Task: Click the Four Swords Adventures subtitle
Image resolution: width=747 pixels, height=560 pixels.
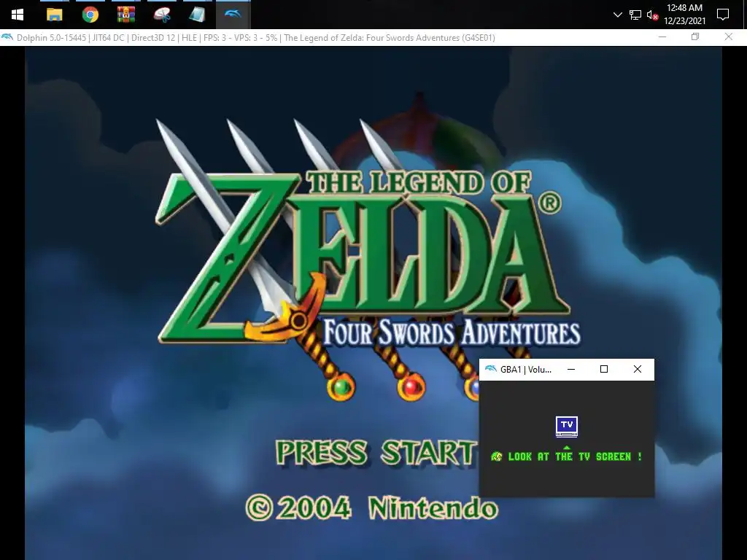Action: click(452, 332)
